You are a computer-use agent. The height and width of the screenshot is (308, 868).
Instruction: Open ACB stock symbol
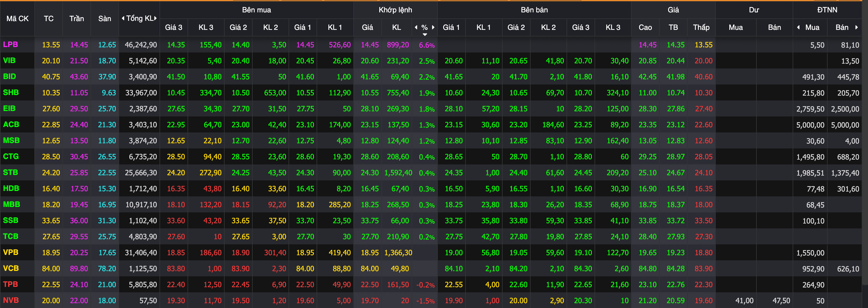click(11, 124)
